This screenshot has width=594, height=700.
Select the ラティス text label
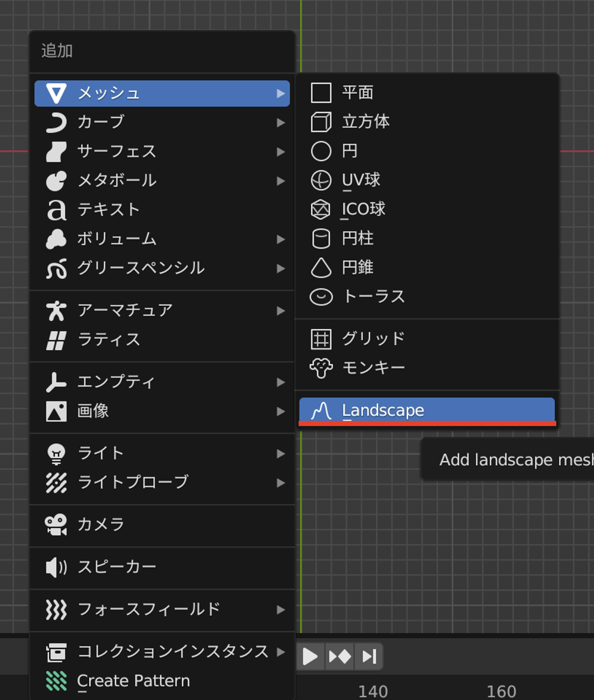click(109, 340)
